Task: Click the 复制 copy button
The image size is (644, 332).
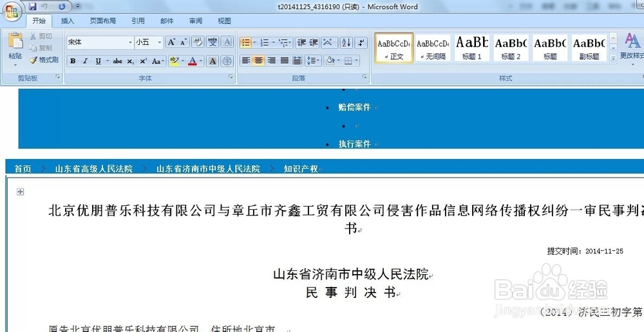Action: coord(41,48)
